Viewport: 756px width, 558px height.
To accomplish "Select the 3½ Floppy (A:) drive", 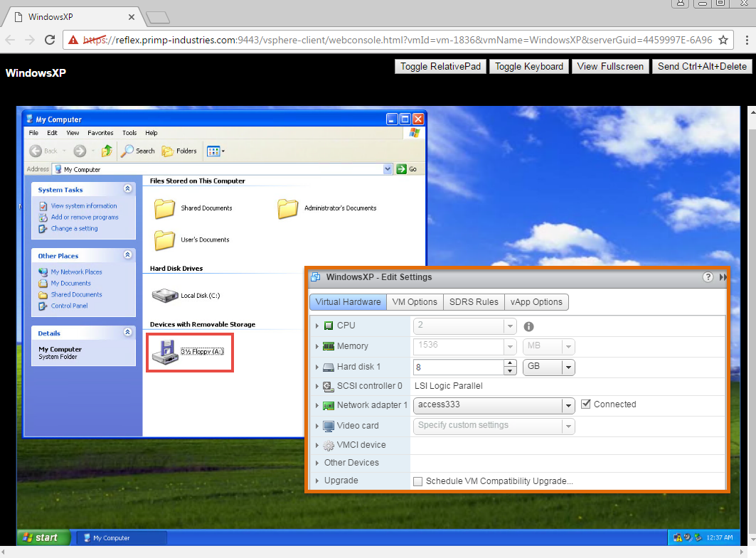I will (188, 352).
